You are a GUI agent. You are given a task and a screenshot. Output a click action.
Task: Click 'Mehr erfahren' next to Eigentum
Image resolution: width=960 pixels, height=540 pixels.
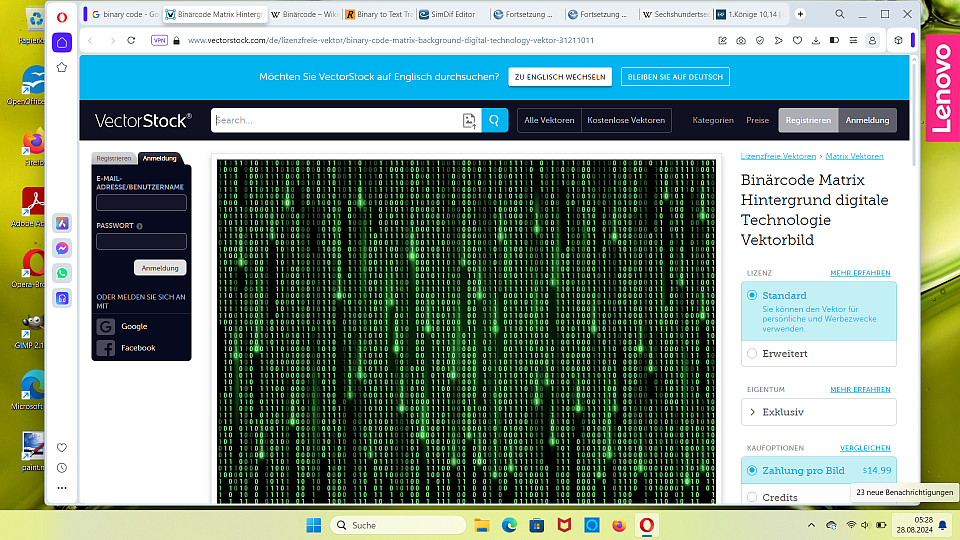(860, 389)
